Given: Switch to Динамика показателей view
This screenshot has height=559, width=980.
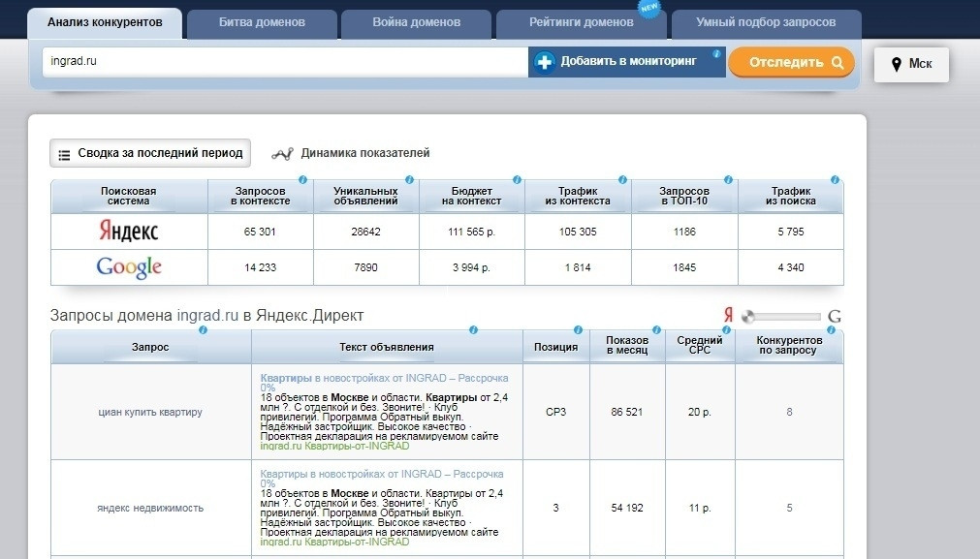Looking at the screenshot, I should click(x=351, y=153).
